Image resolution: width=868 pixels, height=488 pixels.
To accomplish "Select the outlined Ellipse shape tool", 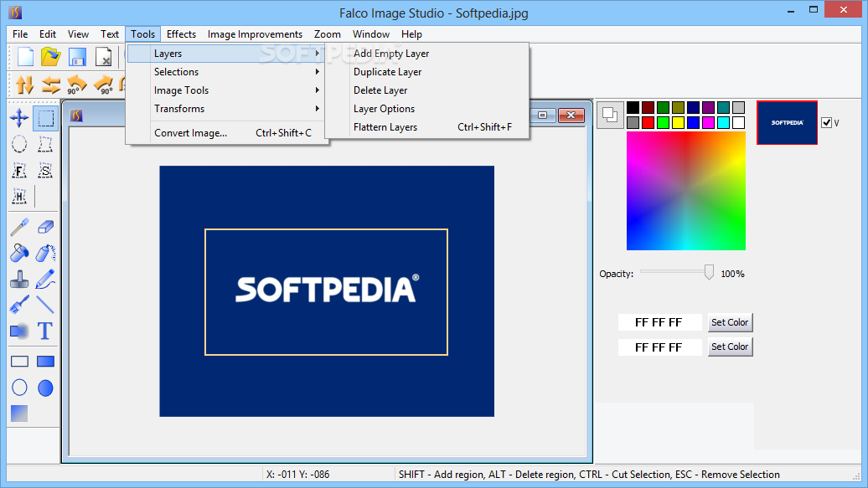I will pos(19,388).
